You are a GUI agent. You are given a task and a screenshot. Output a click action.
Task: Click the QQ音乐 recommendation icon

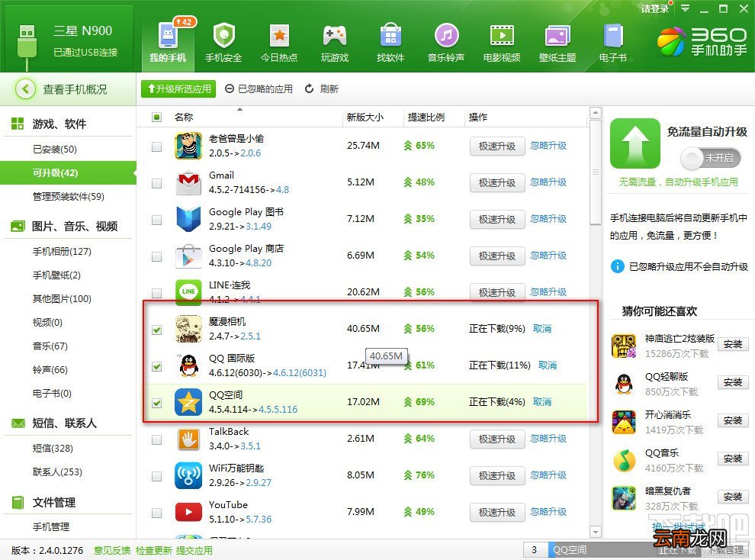pos(624,460)
